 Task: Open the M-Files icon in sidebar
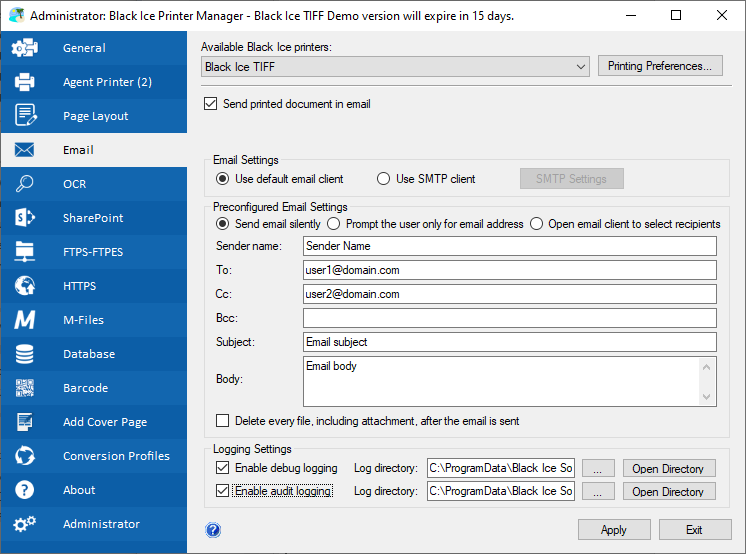(x=25, y=320)
